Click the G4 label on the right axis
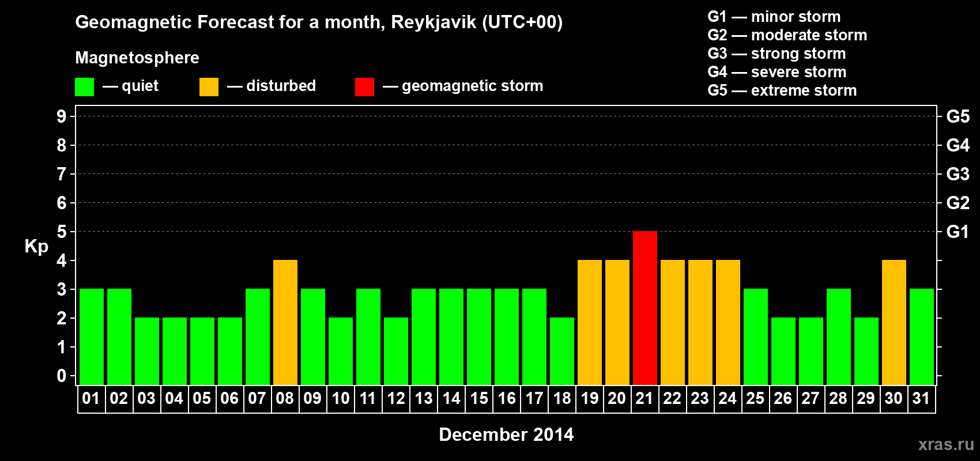Image resolution: width=980 pixels, height=461 pixels. pos(958,145)
